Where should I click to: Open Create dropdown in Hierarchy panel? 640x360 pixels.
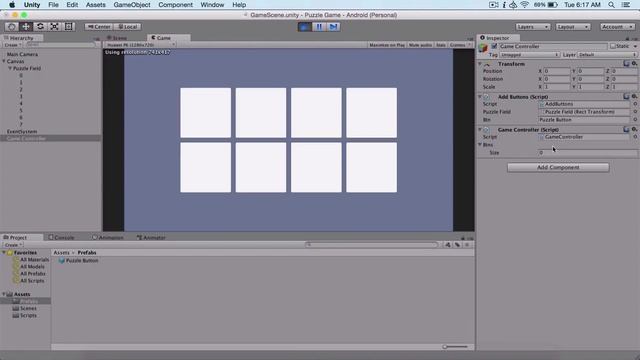click(x=13, y=45)
